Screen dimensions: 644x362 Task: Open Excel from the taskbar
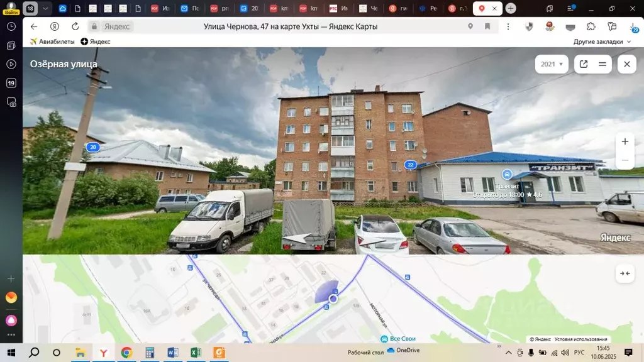pos(196,353)
